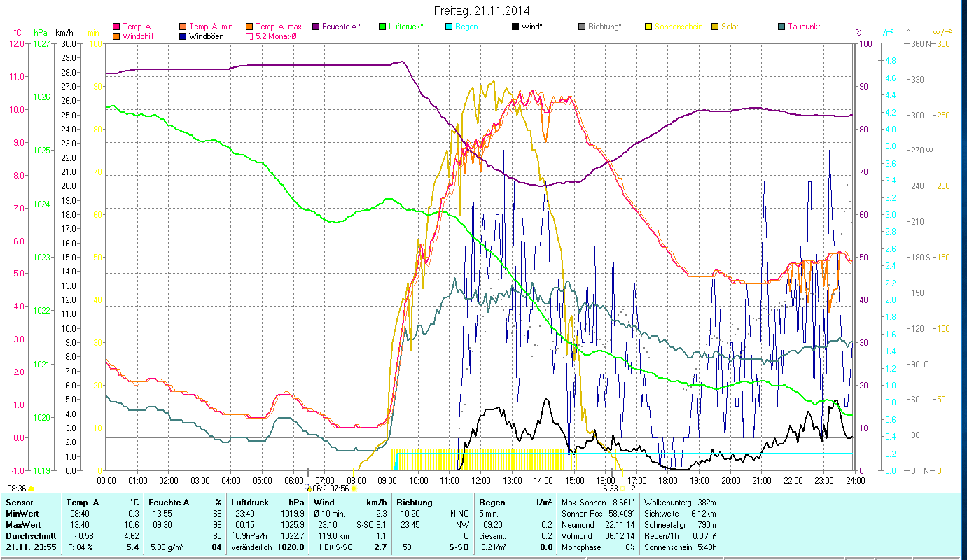Click the '^0.9hPa/h' pressure change value

click(251, 536)
